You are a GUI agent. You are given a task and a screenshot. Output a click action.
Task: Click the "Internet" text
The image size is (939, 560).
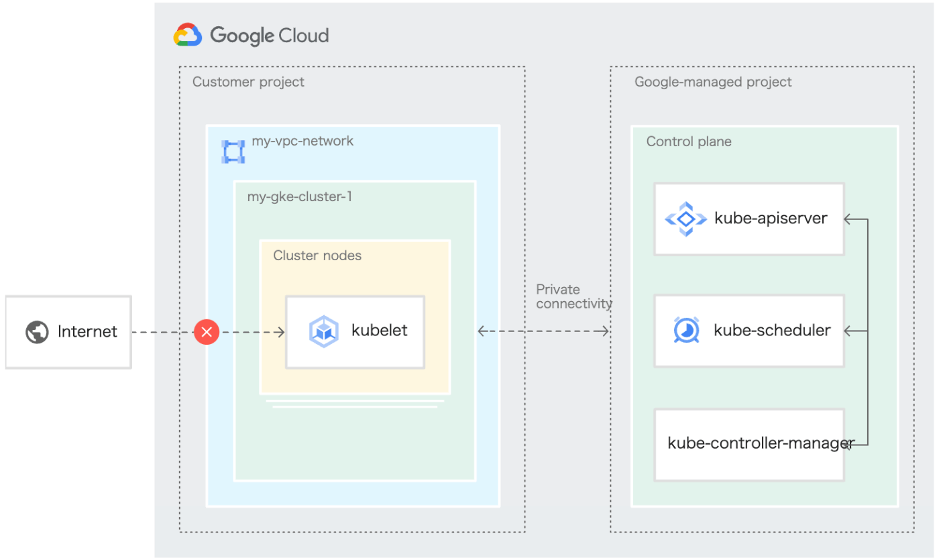click(87, 331)
